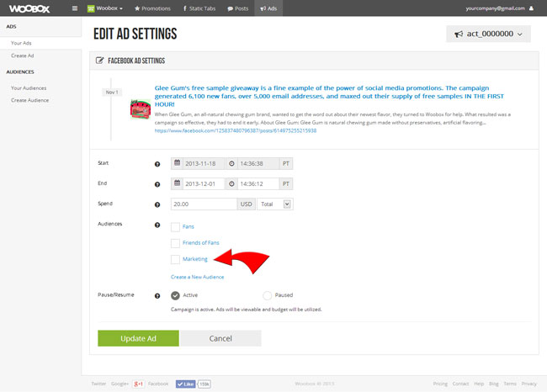Click the Glee Gum post thumbnail
The image size is (547, 392).
coord(141,109)
